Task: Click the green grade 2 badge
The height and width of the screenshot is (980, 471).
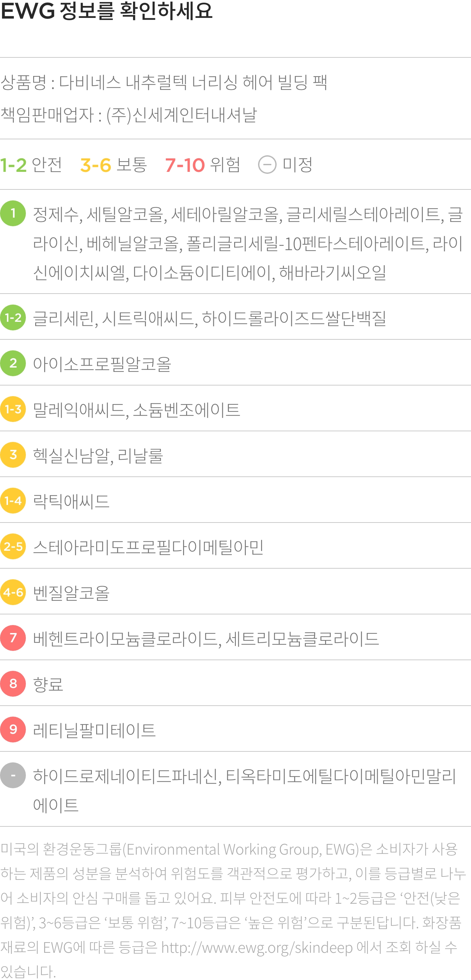Action: point(13,363)
